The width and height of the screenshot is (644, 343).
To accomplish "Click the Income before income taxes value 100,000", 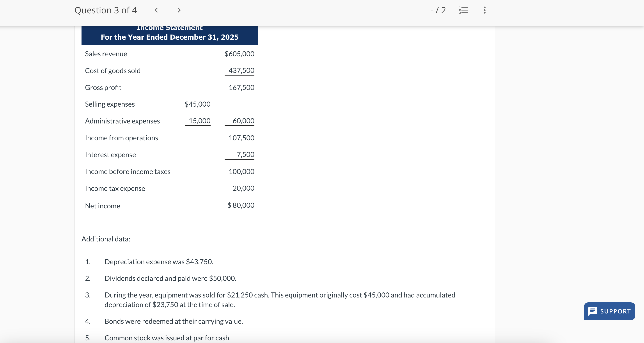I will click(241, 171).
